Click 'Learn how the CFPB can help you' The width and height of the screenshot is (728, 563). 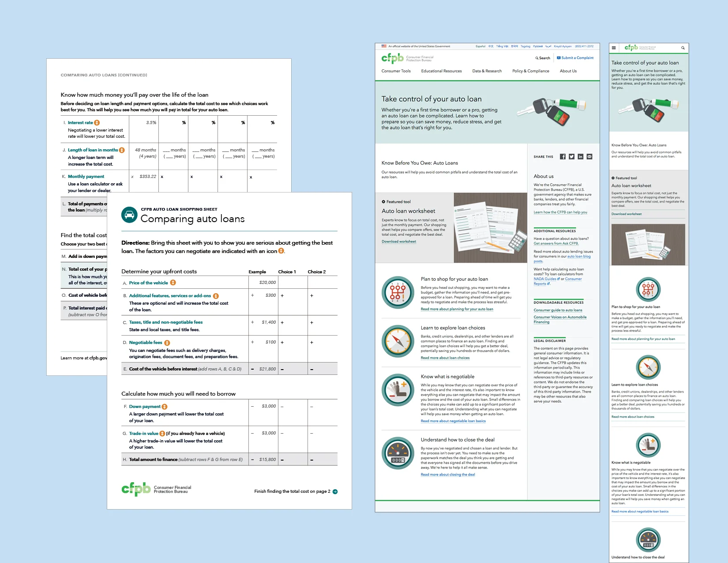(x=560, y=212)
